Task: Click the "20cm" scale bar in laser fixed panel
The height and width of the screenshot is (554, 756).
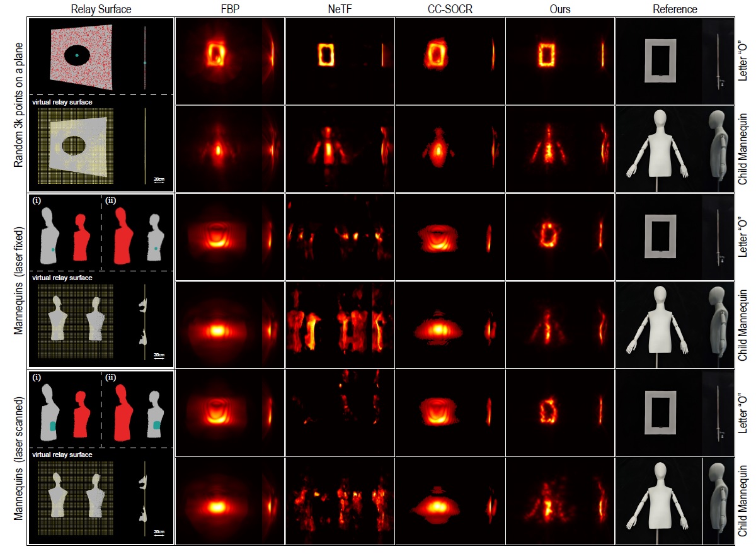Action: [x=159, y=356]
